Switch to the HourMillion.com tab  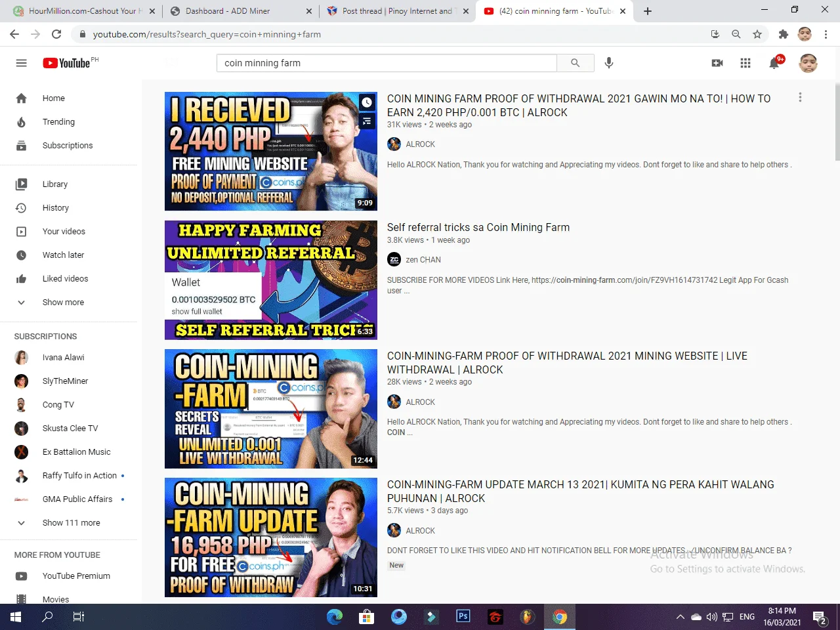83,11
